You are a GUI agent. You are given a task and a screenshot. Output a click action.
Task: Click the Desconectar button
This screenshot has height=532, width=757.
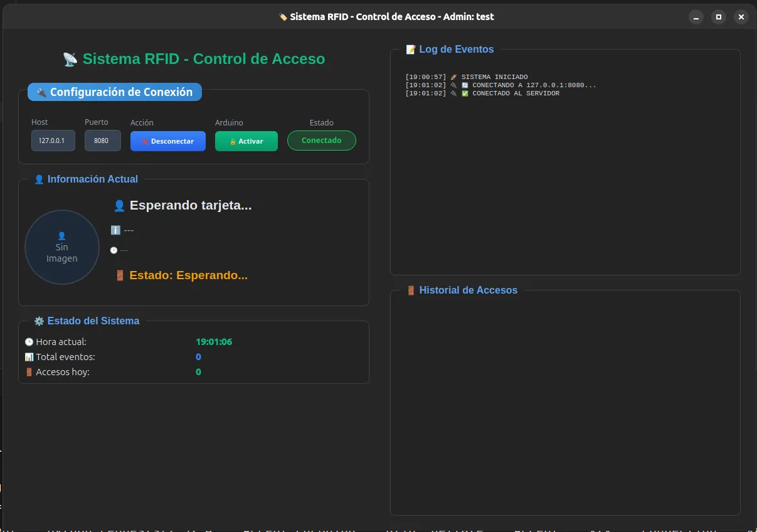coord(168,141)
